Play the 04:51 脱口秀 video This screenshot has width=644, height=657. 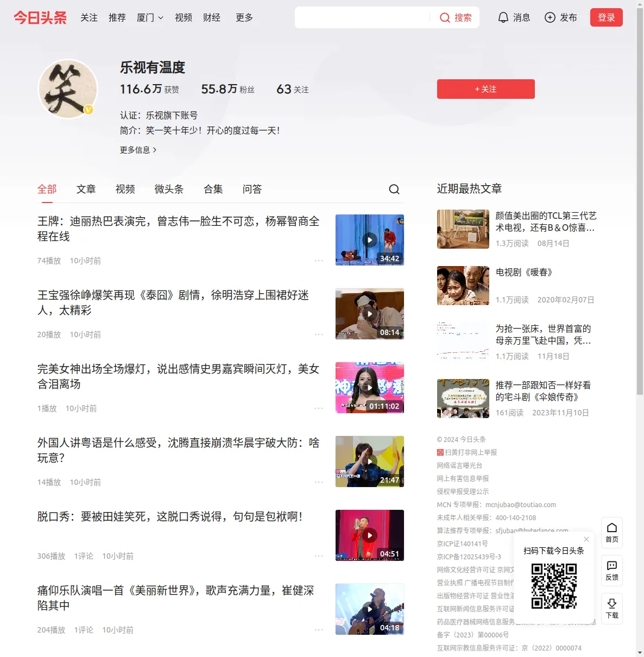click(370, 535)
